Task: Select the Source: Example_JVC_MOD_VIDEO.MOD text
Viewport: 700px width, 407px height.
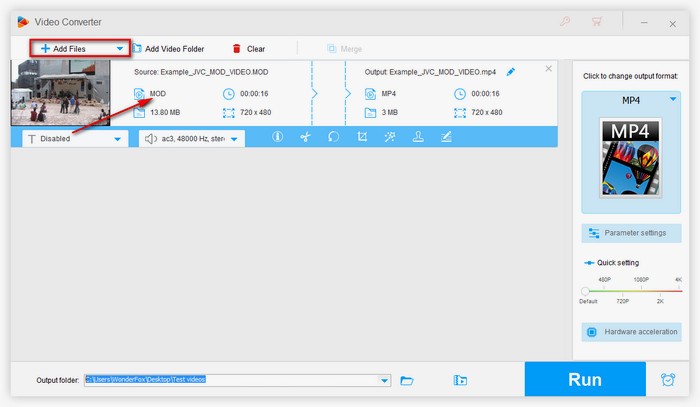Action: click(201, 72)
